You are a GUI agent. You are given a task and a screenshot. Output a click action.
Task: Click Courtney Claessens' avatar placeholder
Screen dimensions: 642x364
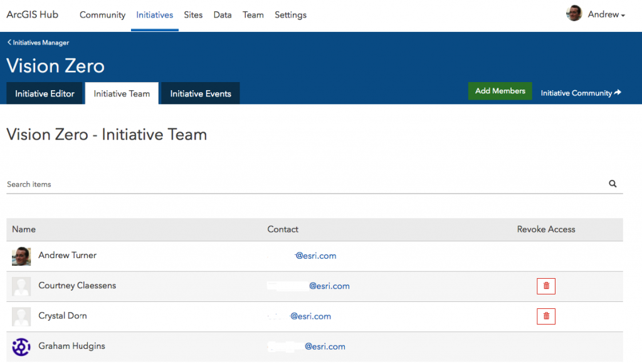(21, 286)
